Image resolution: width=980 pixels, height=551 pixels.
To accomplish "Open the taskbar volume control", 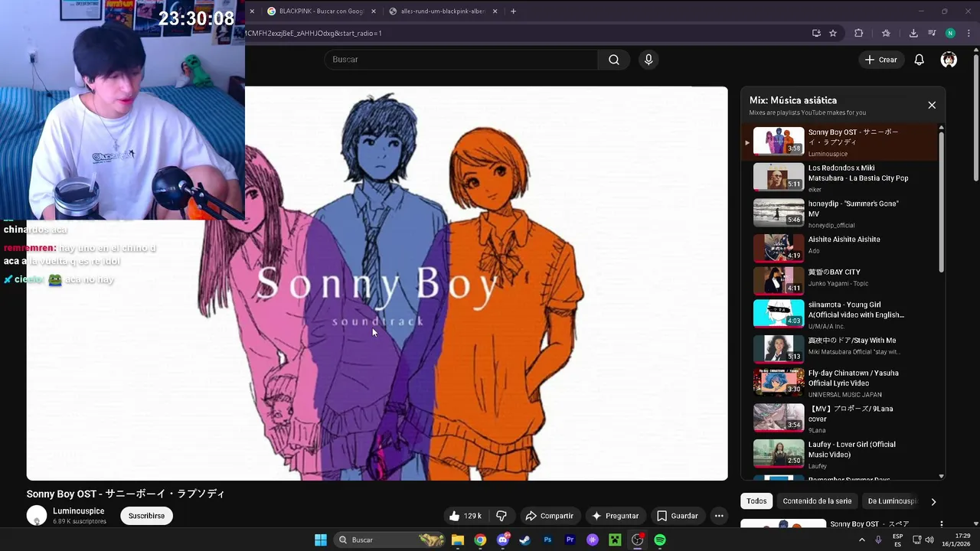I will [x=929, y=540].
